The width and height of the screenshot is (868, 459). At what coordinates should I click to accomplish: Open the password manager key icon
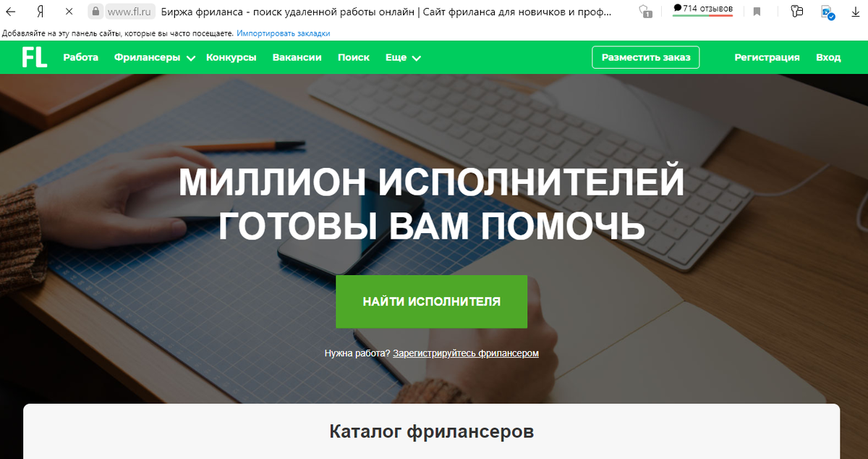coord(797,12)
